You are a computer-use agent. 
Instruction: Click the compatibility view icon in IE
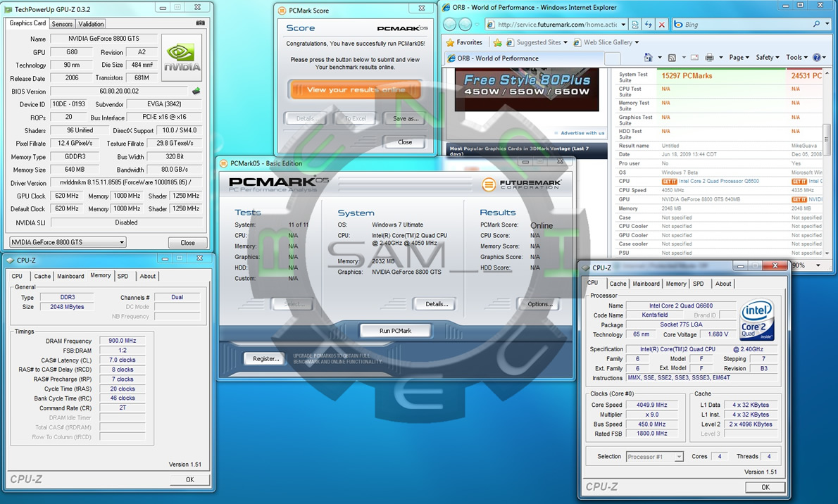(x=635, y=25)
